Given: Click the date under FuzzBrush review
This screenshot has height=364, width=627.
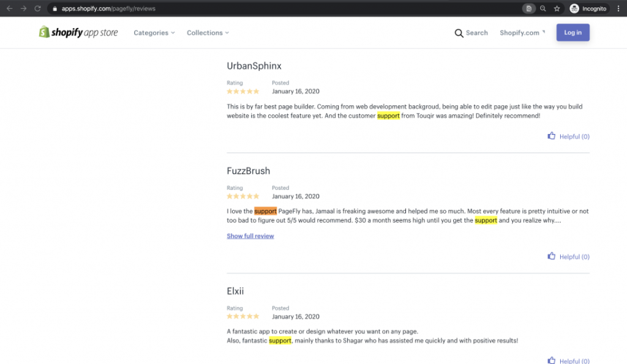Looking at the screenshot, I should pos(296,196).
